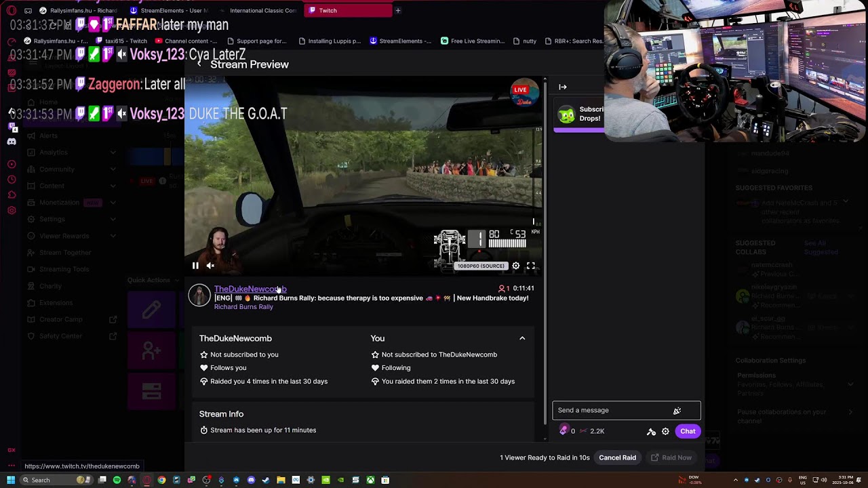The image size is (868, 488).
Task: Open Microsoft Store from the taskbar
Action: point(385,480)
